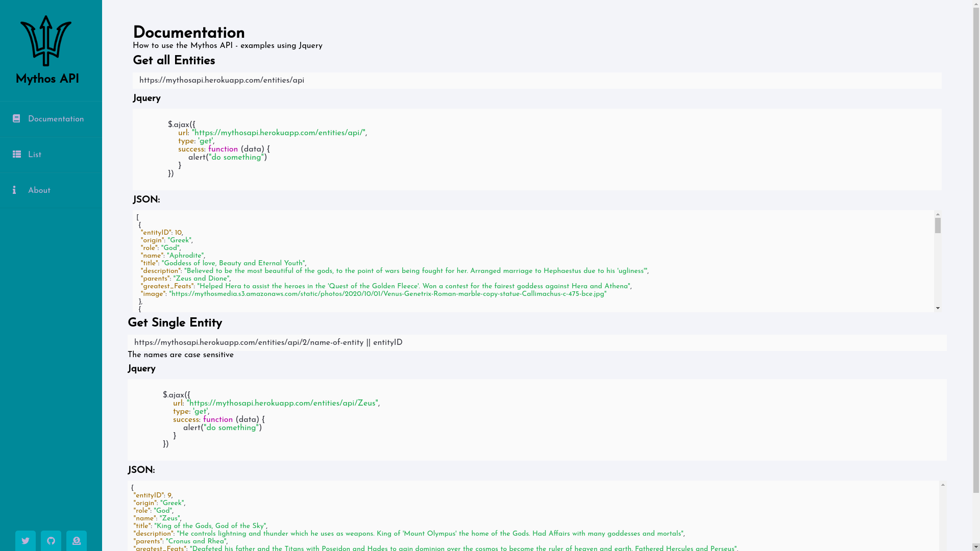Open the Documentation menu item
This screenshot has width=980, height=551.
coord(51,119)
